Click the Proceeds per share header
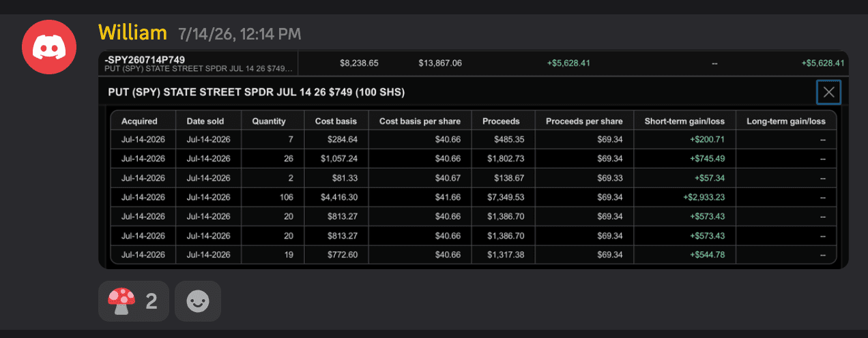The height and width of the screenshot is (338, 868). 584,121
